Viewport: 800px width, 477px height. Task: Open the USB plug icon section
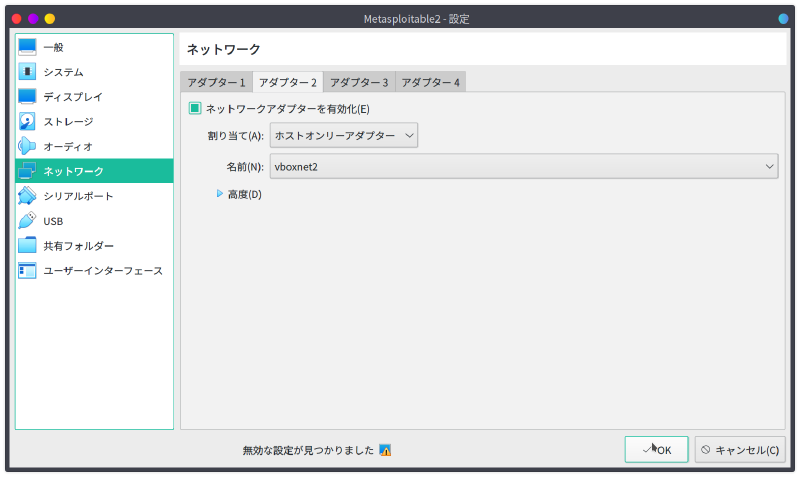(27, 221)
